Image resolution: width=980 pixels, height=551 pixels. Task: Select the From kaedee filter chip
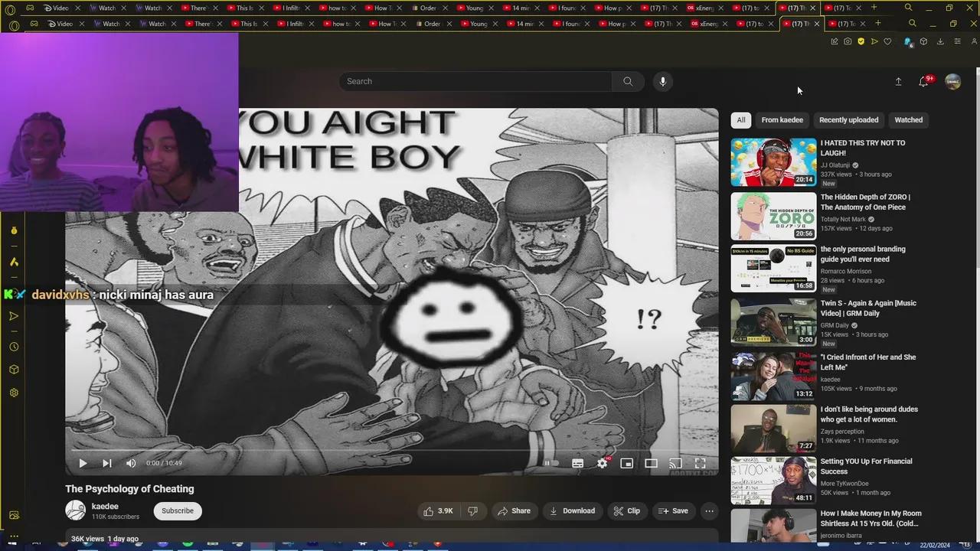(782, 120)
